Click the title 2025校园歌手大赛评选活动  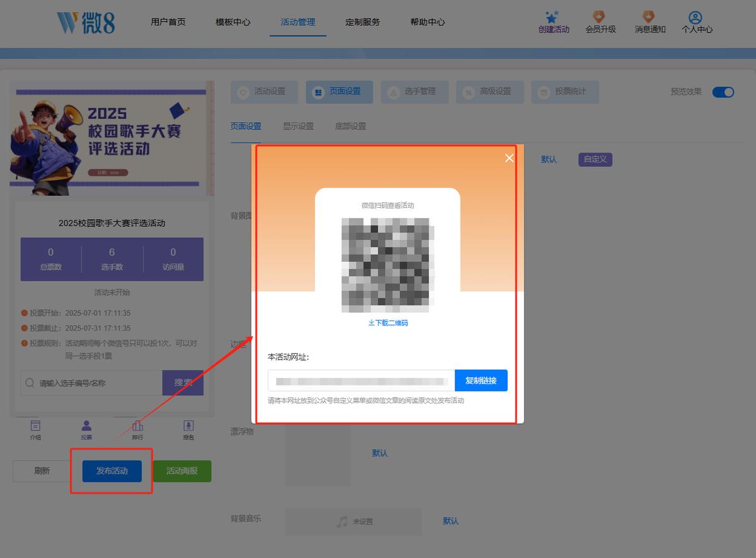tap(112, 223)
